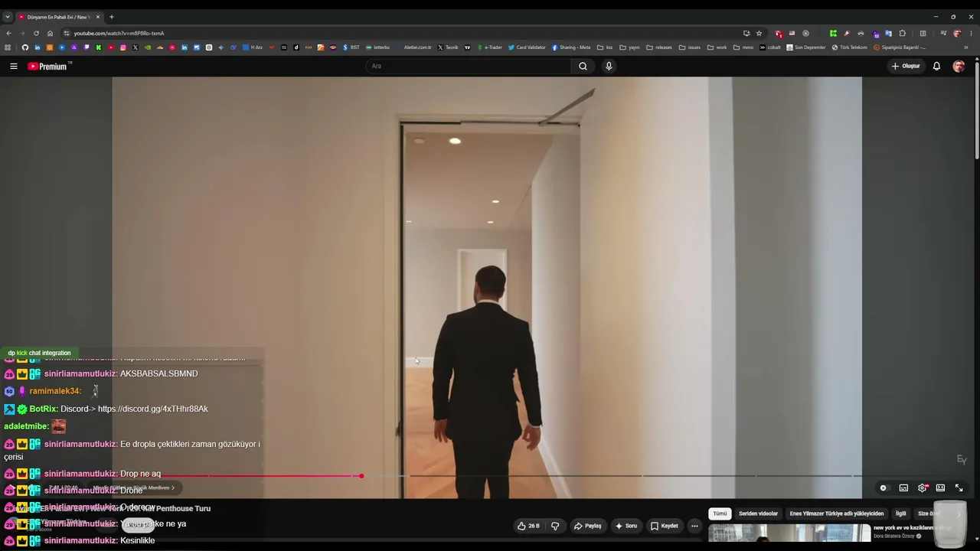Open the letterbx bookmark
This screenshot has width=980, height=551.
tap(377, 47)
